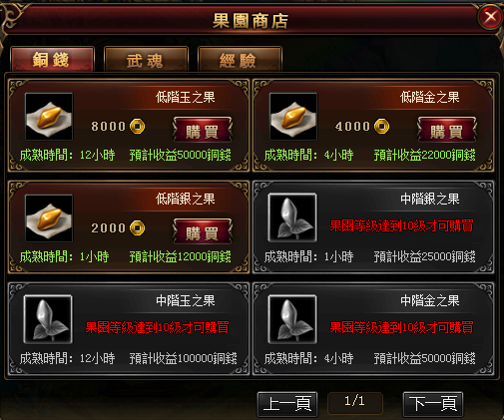Click the red level-10 notice under 中階金之果
This screenshot has width=504, height=420.
tap(401, 327)
